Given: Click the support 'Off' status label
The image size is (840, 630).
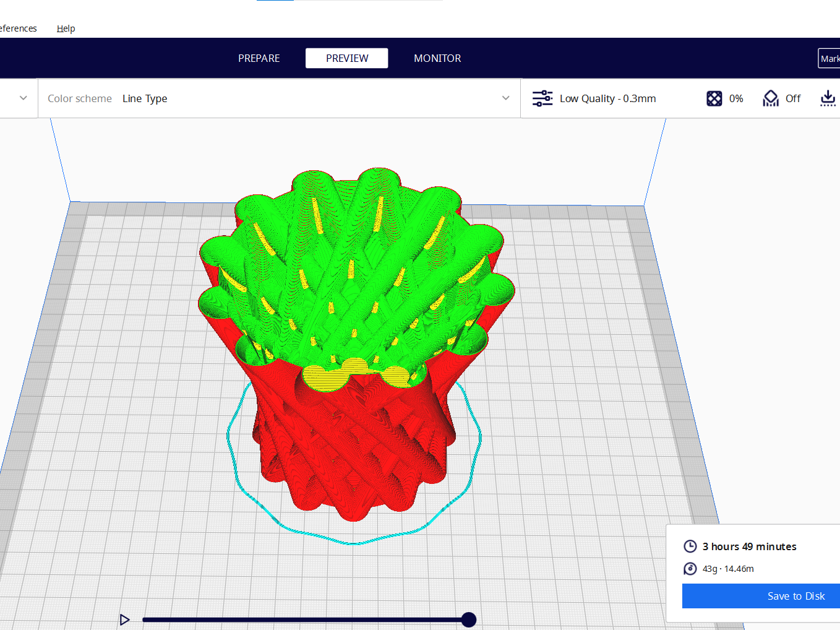Looking at the screenshot, I should click(792, 98).
